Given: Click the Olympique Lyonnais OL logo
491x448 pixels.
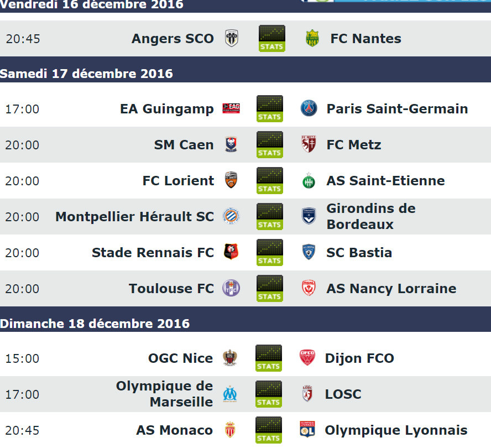Looking at the screenshot, I should [307, 430].
